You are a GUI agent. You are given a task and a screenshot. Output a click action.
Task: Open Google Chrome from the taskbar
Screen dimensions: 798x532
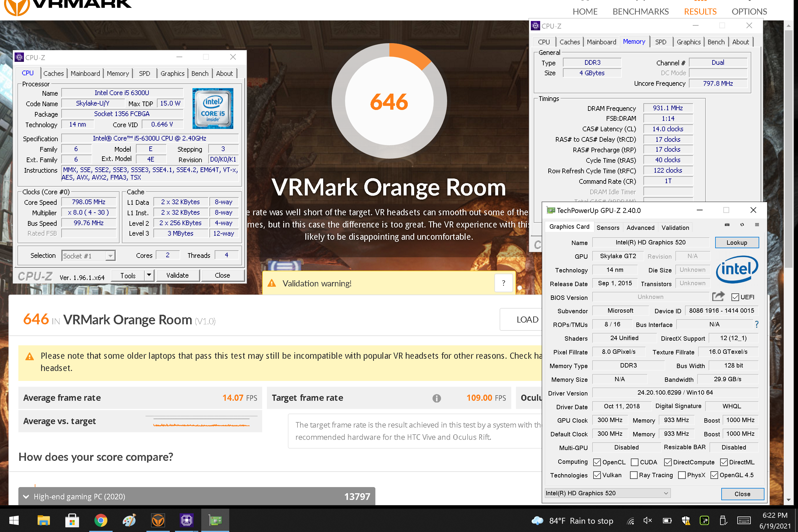[100, 520]
